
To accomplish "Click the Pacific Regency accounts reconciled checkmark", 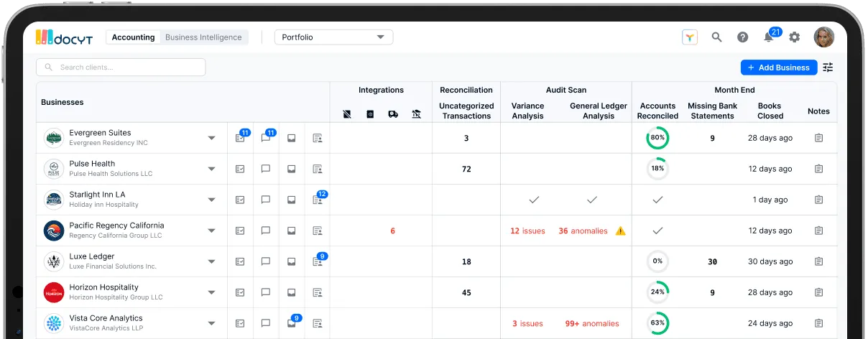I will point(657,231).
